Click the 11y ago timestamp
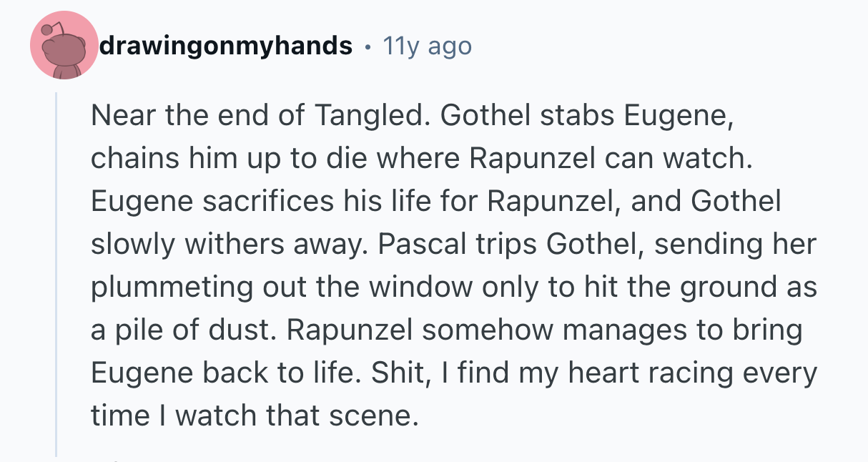This screenshot has width=868, height=462. pos(428,46)
